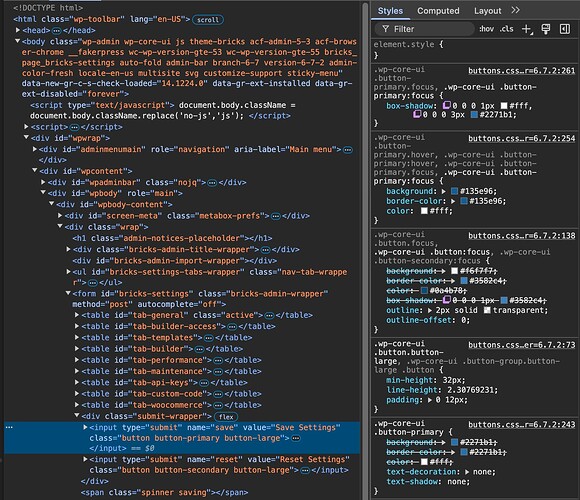Collapse the wpbody-content div
Image resolution: width=580 pixels, height=500 pixels.
(x=51, y=204)
